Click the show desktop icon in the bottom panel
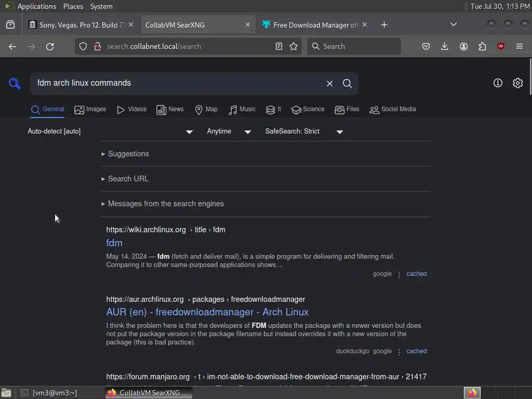Viewport: 532px width, 399px height. [6, 393]
